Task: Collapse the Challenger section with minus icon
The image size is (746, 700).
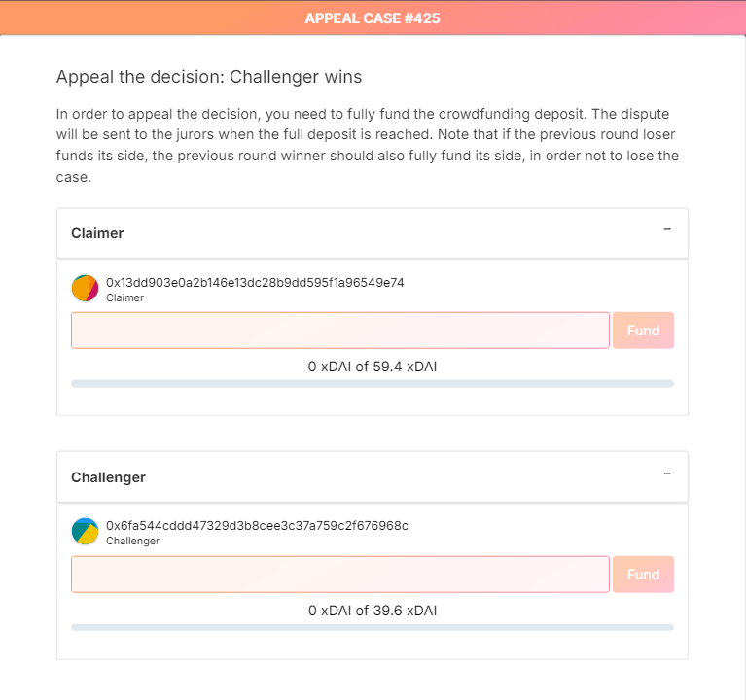Action: click(667, 473)
